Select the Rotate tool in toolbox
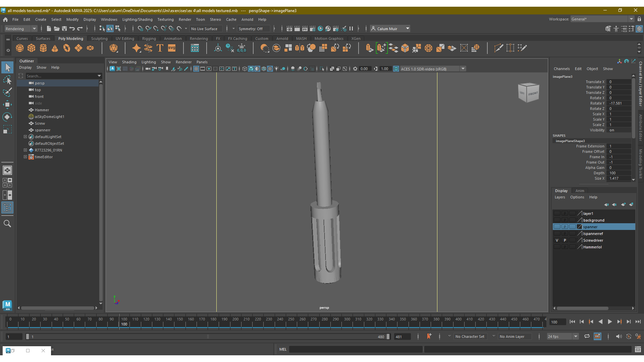 tap(7, 117)
